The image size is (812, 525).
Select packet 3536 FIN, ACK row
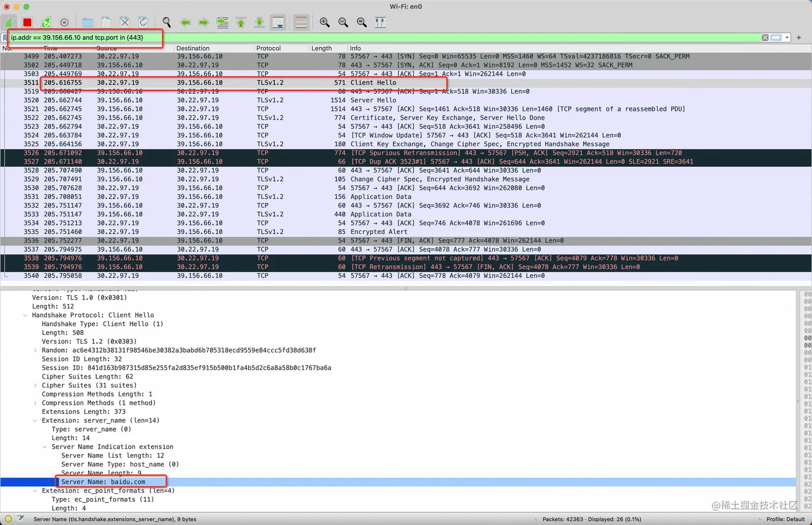pos(405,240)
